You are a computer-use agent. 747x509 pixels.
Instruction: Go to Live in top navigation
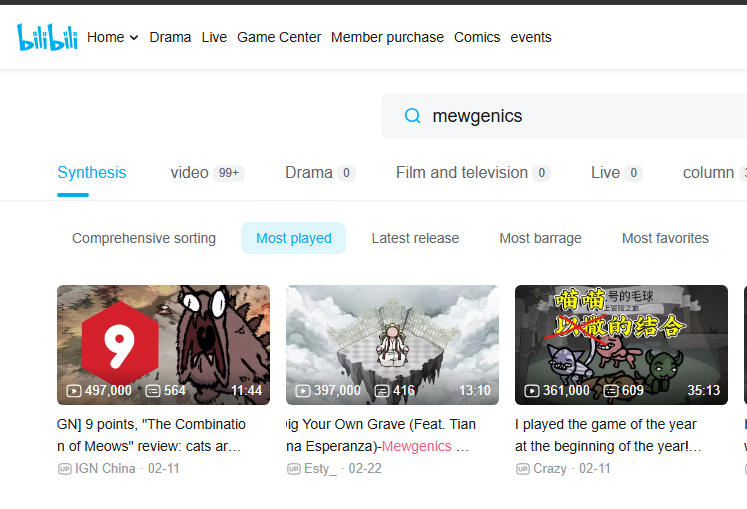pos(214,37)
